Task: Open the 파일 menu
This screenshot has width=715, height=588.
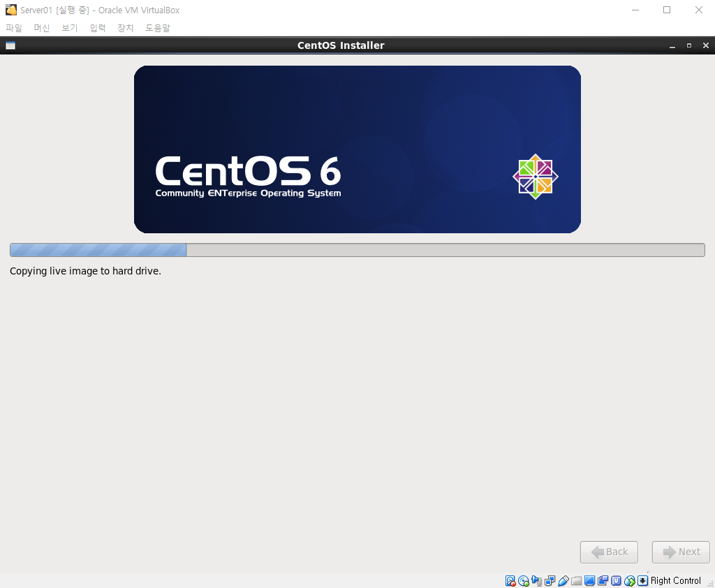Action: pyautogui.click(x=14, y=28)
